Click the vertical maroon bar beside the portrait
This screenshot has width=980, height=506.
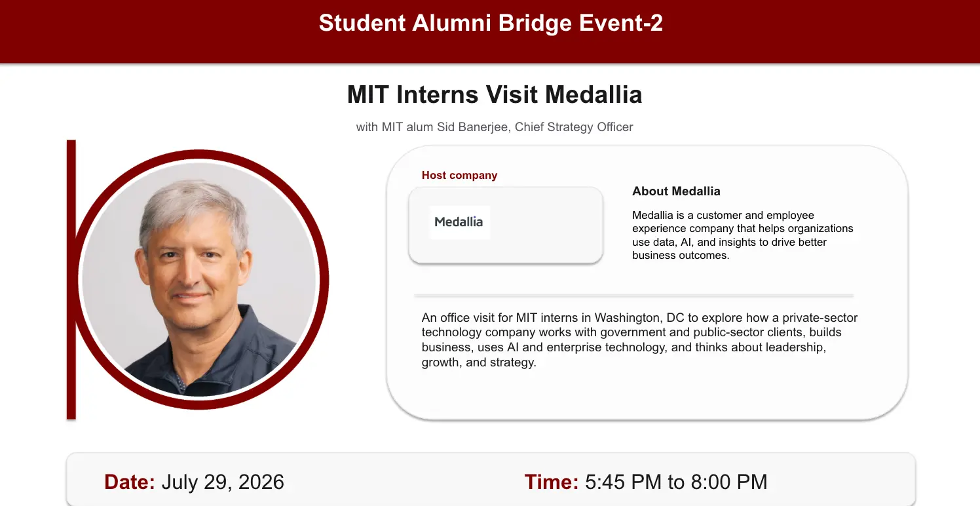(71, 279)
